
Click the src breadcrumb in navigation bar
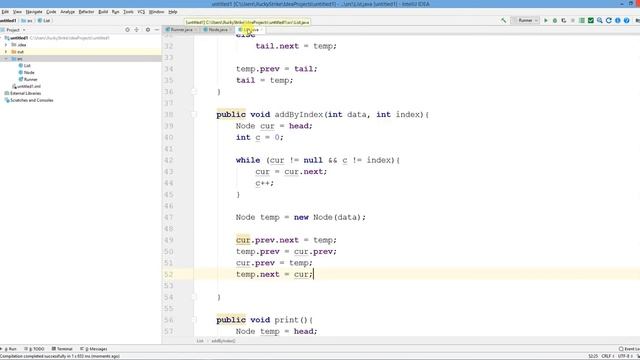click(27, 20)
